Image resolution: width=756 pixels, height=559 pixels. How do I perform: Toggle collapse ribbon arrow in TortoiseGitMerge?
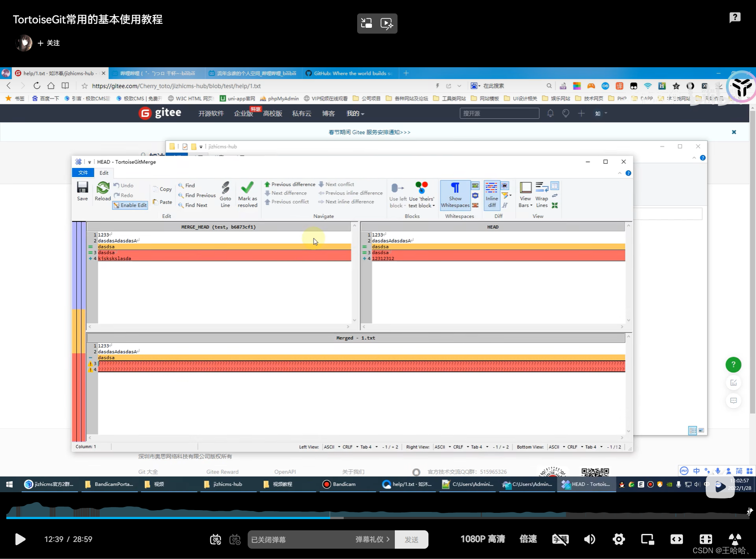(620, 173)
